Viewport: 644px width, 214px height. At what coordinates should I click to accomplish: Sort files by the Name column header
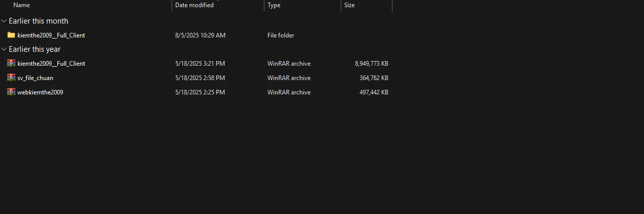coord(22,5)
